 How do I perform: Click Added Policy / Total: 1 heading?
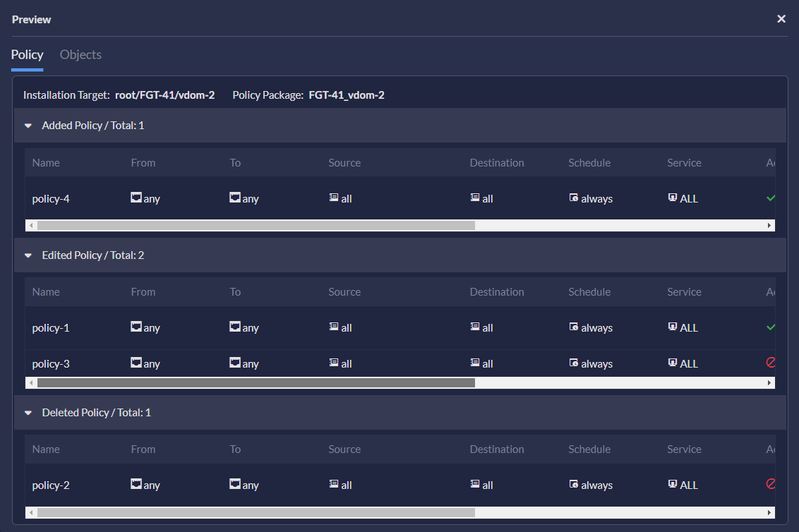[x=92, y=126]
